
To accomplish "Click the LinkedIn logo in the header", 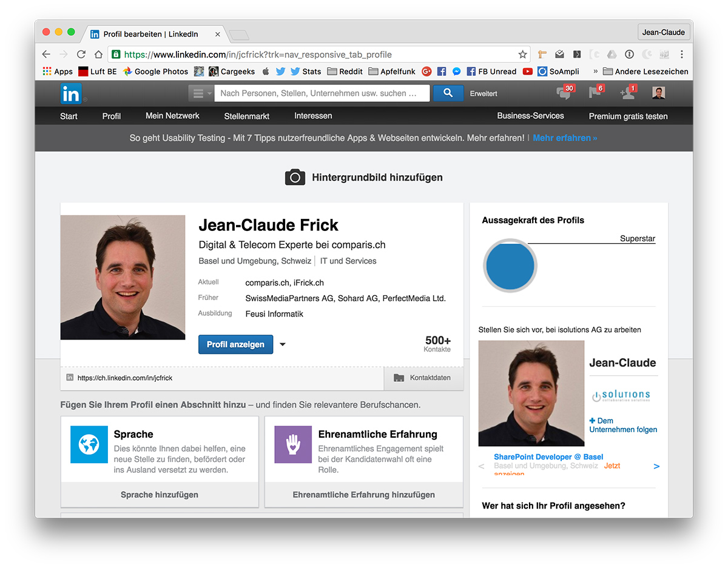I will (71, 93).
